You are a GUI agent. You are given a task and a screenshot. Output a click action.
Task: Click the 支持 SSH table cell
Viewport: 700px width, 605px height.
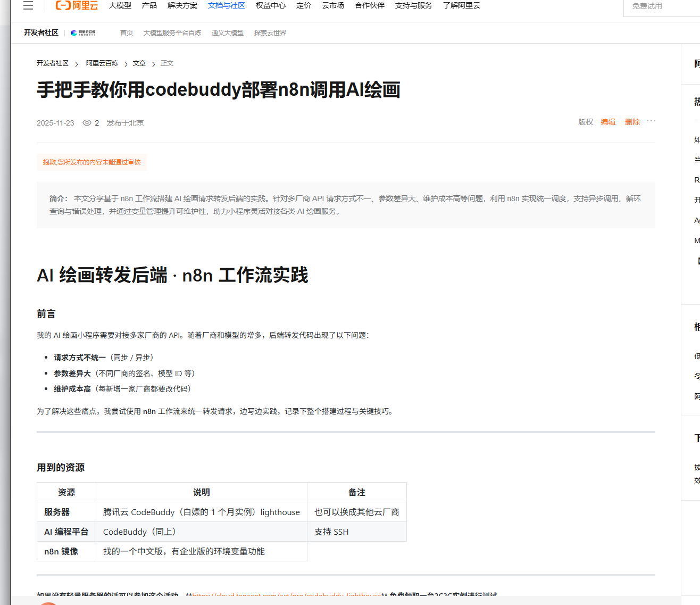tap(357, 532)
